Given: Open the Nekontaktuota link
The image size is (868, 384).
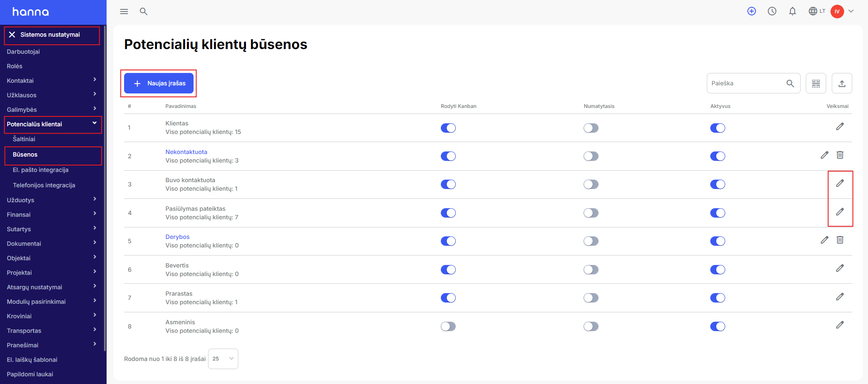Looking at the screenshot, I should coord(186,152).
